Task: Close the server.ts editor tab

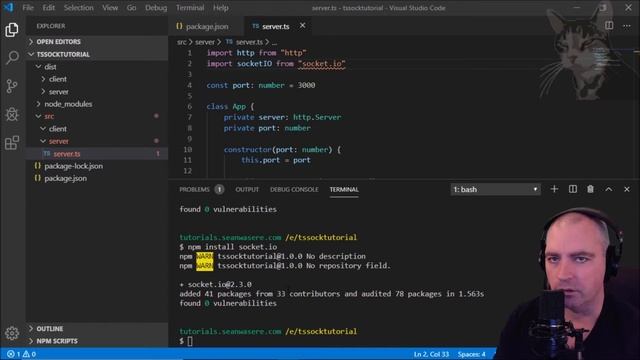Action: tap(302, 26)
